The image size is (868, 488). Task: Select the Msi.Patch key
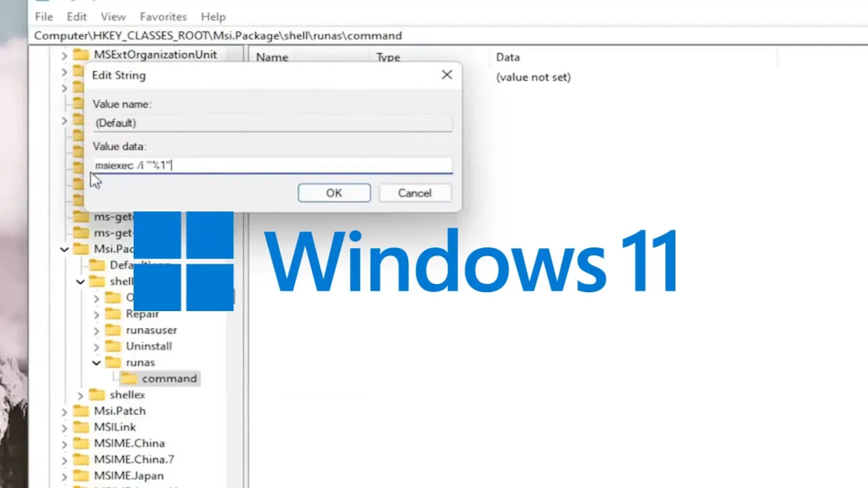pos(119,411)
